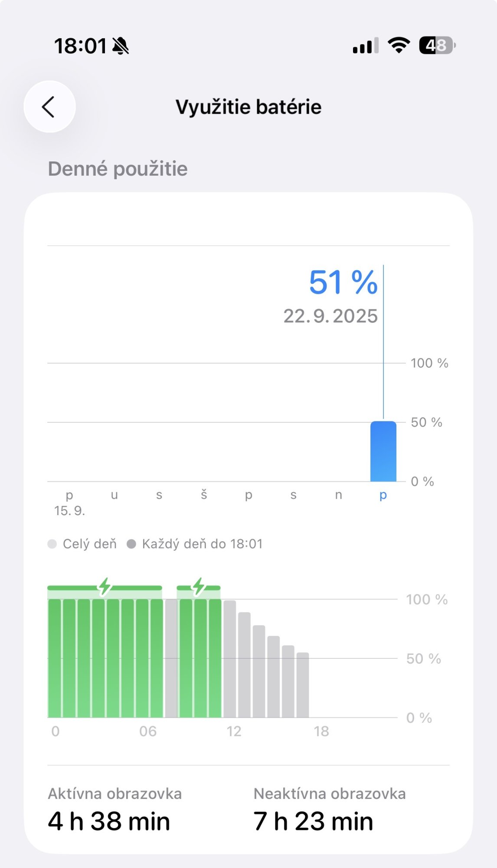Screen dimensions: 497x868
Task: Tap the cellular signal bars icon
Action: pyautogui.click(x=366, y=46)
